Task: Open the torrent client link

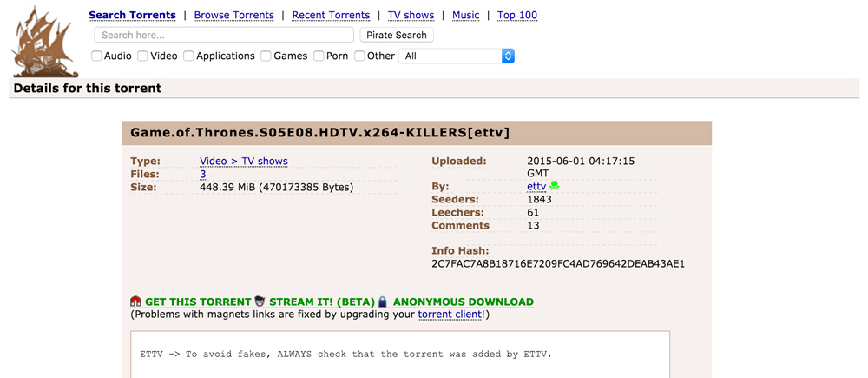Action: click(x=450, y=315)
